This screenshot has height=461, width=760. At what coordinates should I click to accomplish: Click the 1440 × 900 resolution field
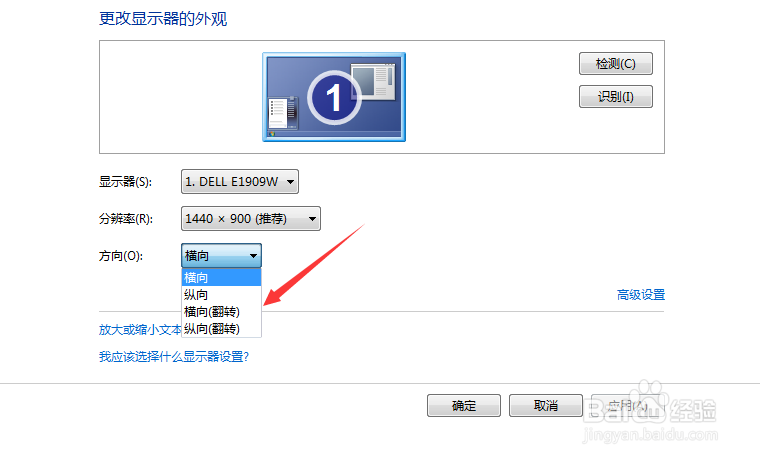click(251, 219)
